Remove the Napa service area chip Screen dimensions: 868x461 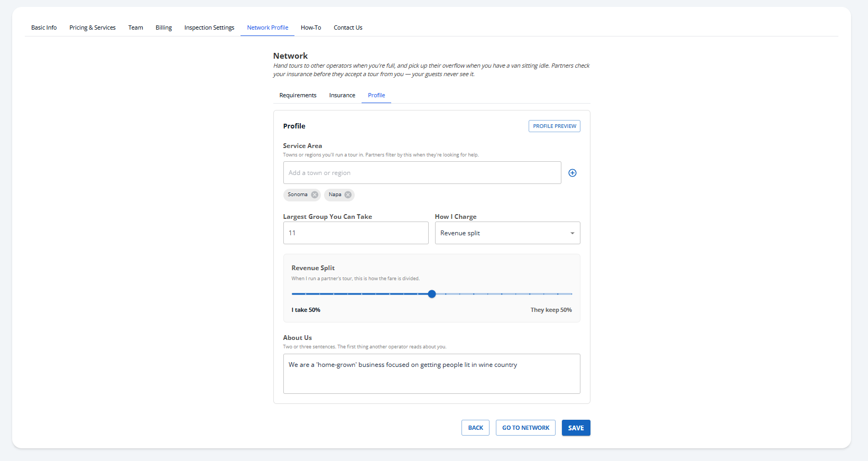(348, 195)
